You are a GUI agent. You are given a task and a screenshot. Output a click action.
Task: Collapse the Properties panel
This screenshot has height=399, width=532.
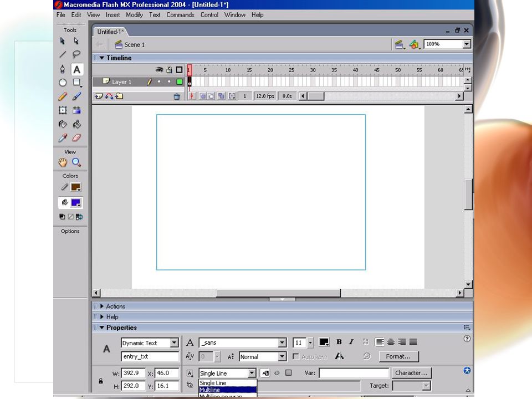click(x=102, y=328)
